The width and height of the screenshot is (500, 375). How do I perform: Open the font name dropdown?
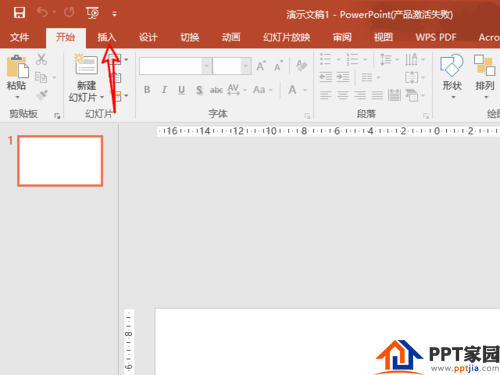point(207,66)
